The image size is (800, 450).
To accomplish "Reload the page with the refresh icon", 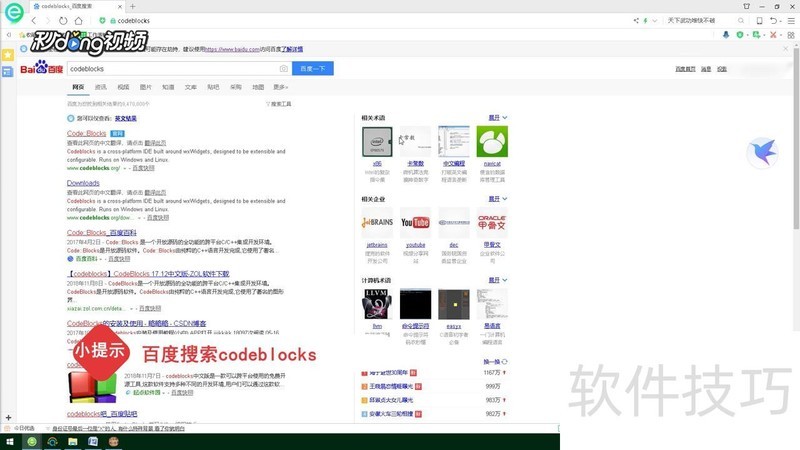I will tap(63, 21).
